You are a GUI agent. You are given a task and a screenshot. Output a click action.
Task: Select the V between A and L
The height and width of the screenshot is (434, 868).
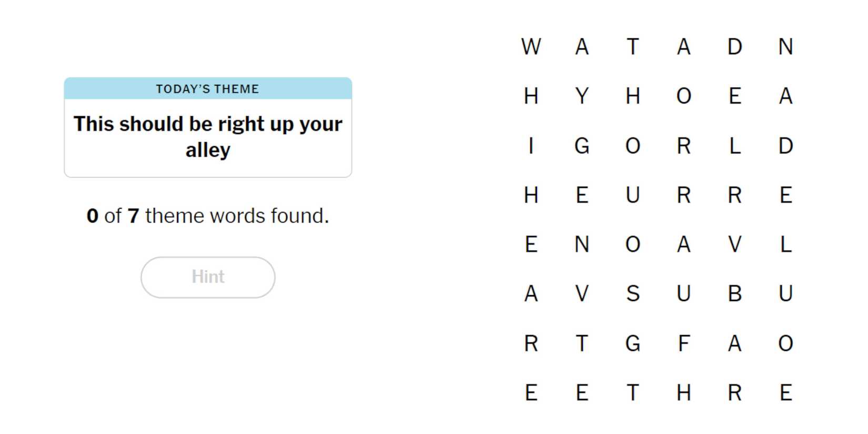[x=734, y=245]
